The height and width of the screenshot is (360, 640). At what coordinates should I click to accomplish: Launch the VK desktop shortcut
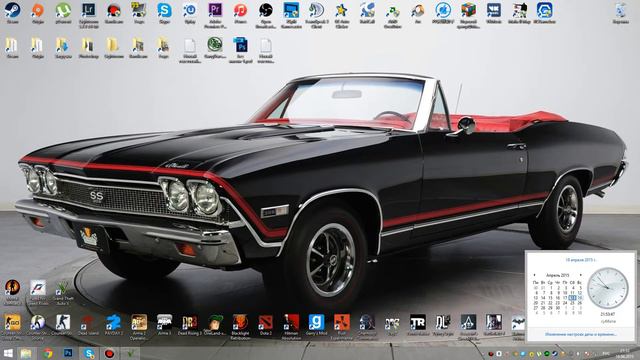pos(493,13)
